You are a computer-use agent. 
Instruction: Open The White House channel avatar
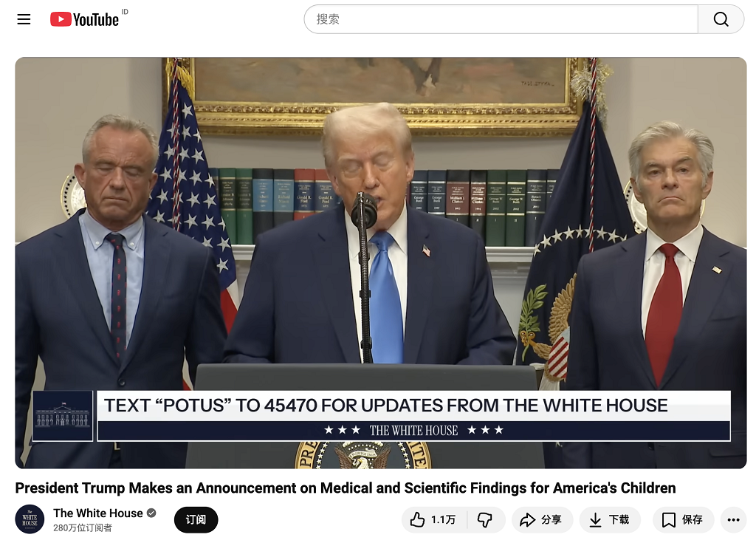pyautogui.click(x=30, y=520)
